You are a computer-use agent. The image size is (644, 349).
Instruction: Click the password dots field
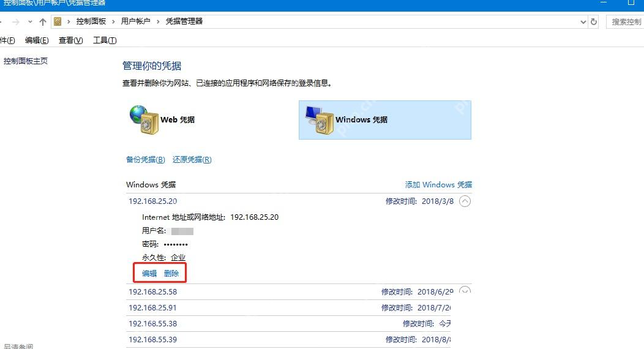(x=176, y=244)
